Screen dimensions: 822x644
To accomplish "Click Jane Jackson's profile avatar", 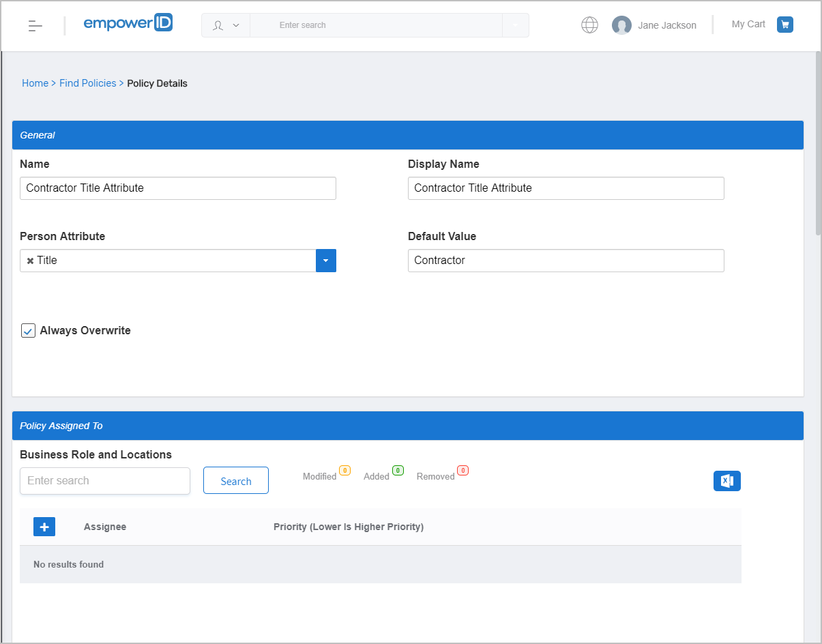I will 621,25.
